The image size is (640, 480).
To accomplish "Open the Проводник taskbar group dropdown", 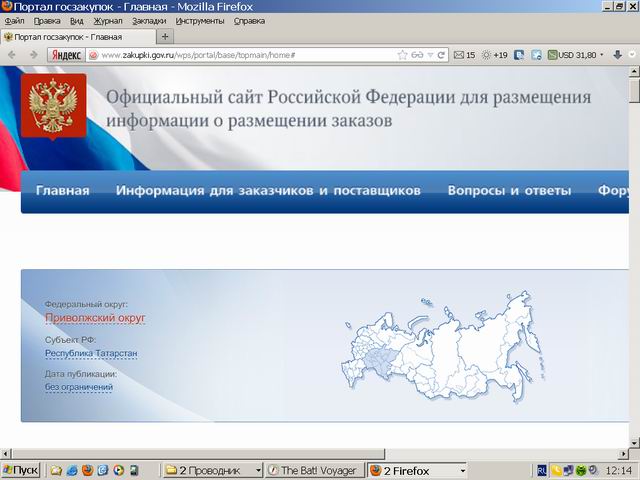I will (x=259, y=470).
